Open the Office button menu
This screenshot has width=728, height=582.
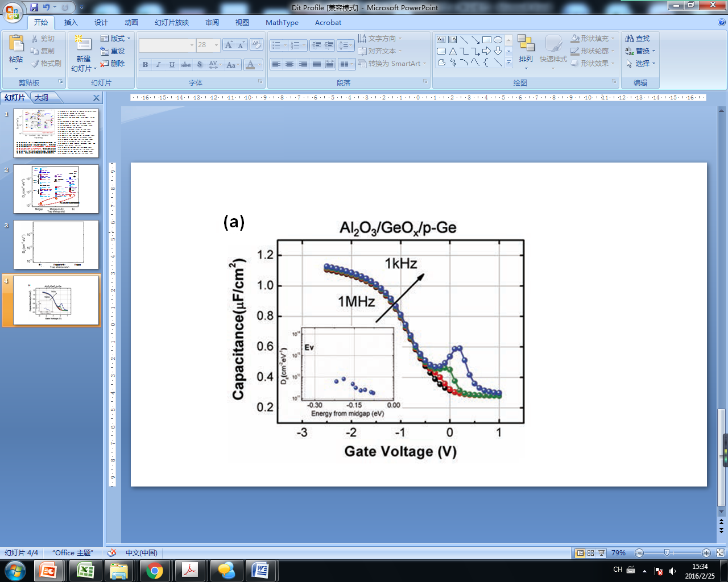[x=13, y=11]
